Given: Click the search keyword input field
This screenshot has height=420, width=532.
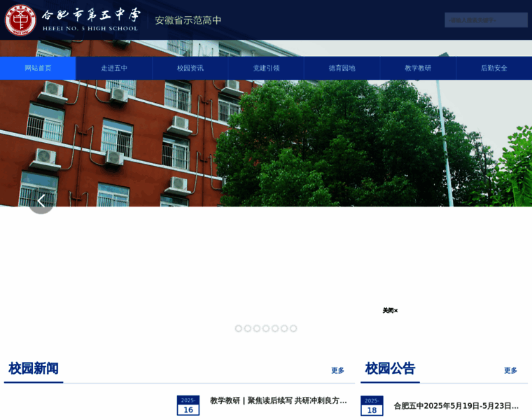Looking at the screenshot, I should click(486, 20).
